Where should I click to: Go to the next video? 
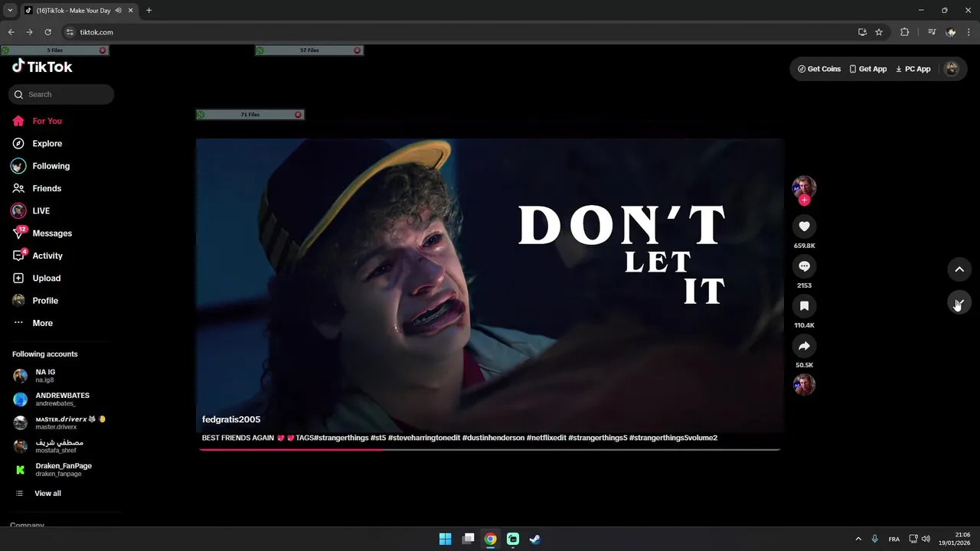pos(959,302)
